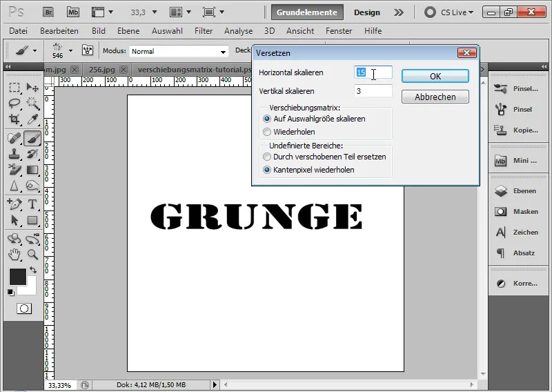Select the Blur tool
The width and height of the screenshot is (552, 392).
pyautogui.click(x=14, y=186)
